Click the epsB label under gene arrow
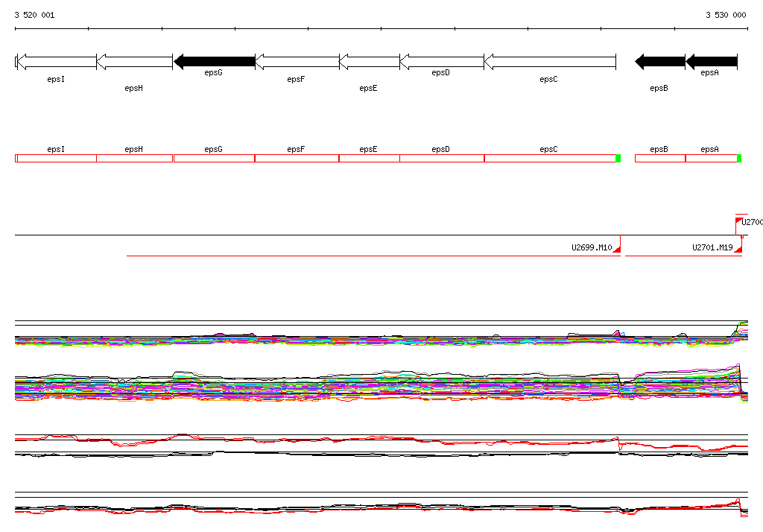The width and height of the screenshot is (763, 532). point(659,88)
